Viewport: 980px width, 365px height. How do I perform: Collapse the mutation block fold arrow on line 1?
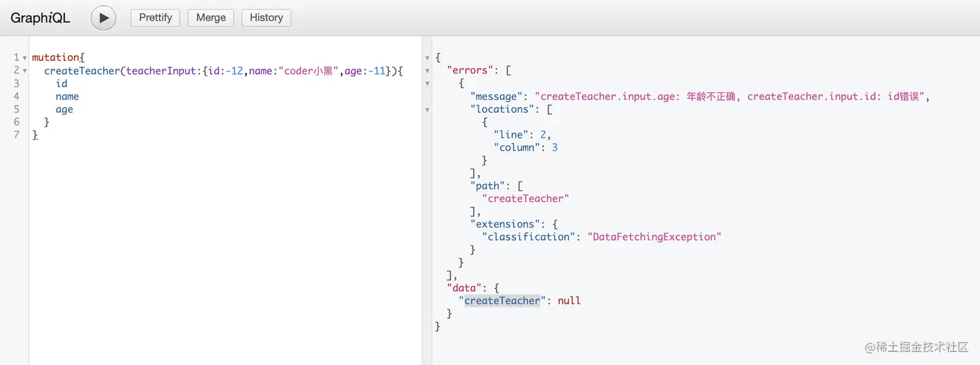pyautogui.click(x=25, y=58)
